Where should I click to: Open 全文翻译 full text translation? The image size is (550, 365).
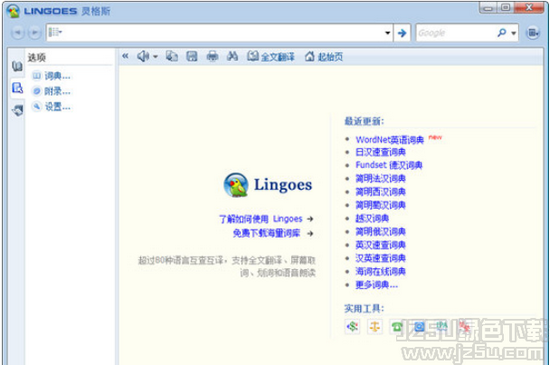271,56
